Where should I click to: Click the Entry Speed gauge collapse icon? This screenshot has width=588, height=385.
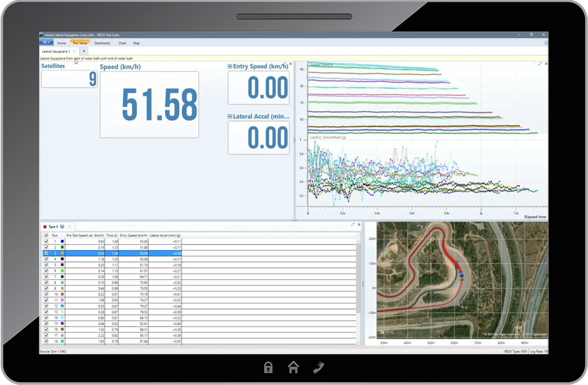pos(230,67)
